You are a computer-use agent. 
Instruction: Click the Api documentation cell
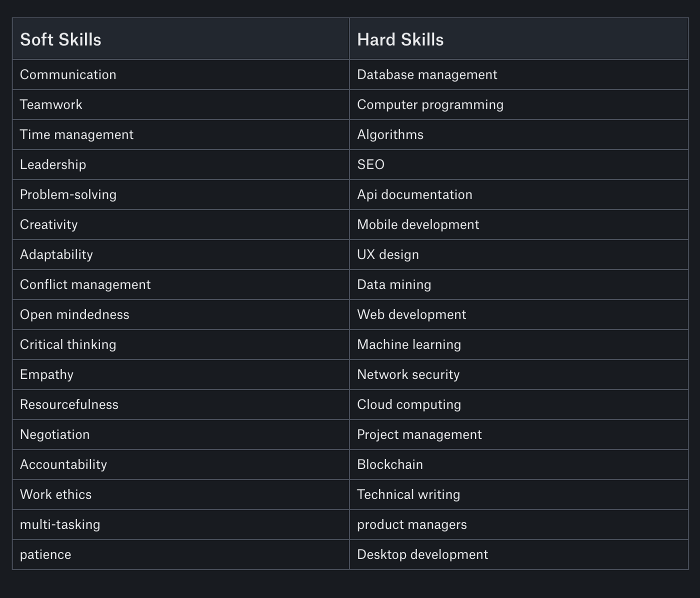point(414,194)
